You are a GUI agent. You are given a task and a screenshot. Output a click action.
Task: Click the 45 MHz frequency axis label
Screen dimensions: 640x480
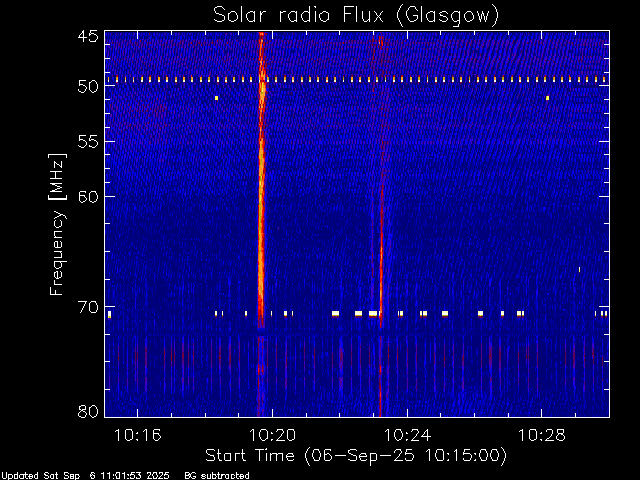pos(88,36)
